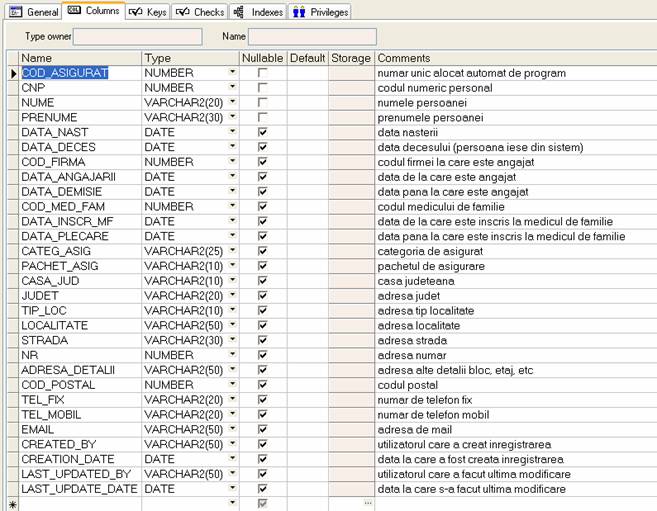Uncheck Nullable for the EMAIL column
This screenshot has height=511, width=657.
pyautogui.click(x=262, y=430)
